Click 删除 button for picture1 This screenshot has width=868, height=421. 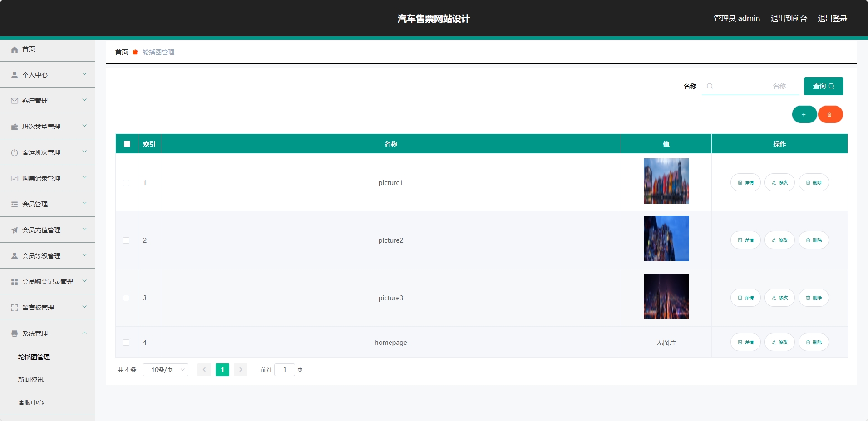814,182
